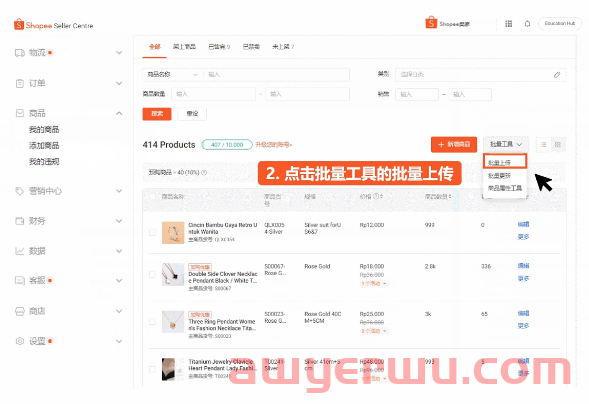Expand the 商店 sidebar chevron
Image resolution: width=589 pixels, height=404 pixels.
pyautogui.click(x=119, y=311)
